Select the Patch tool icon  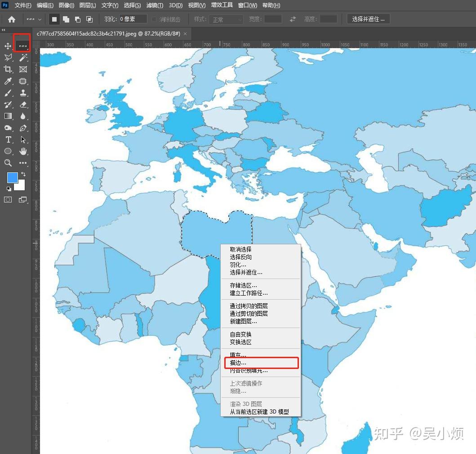[23, 81]
